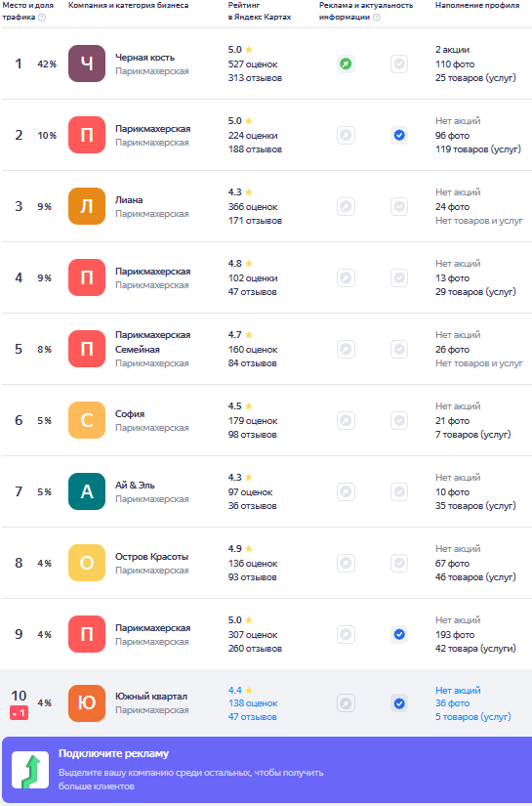Click the grey verification checkmark for Черная кость
The width and height of the screenshot is (532, 806).
click(x=399, y=64)
